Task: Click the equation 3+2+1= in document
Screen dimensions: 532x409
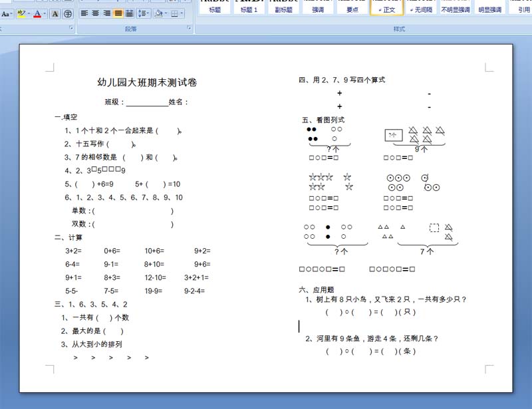Action: (x=196, y=277)
